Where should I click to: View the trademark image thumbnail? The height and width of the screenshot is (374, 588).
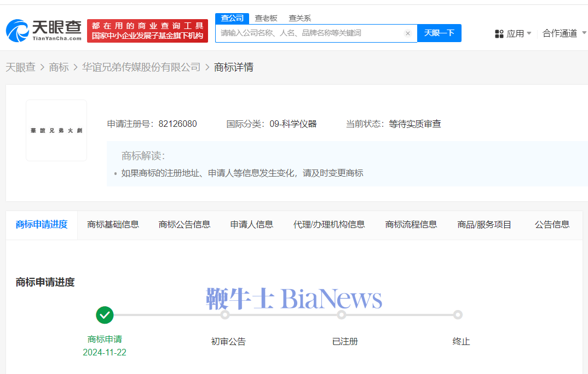pyautogui.click(x=56, y=130)
